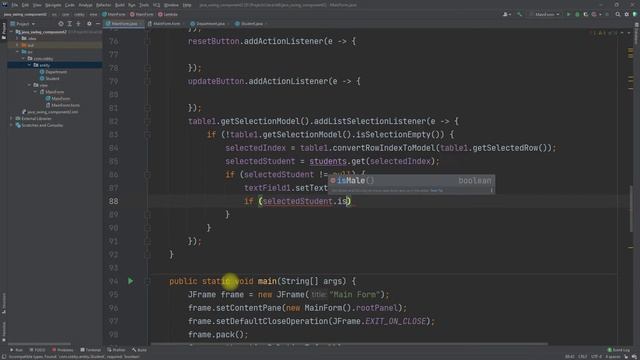Image resolution: width=640 pixels, height=360 pixels.
Task: Click Select Opened File target icon
Action: pos(61,24)
